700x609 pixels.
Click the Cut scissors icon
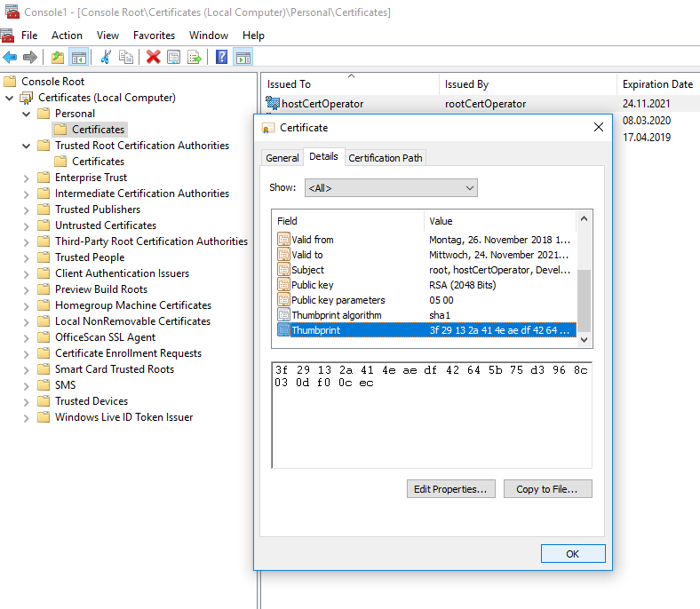(106, 57)
